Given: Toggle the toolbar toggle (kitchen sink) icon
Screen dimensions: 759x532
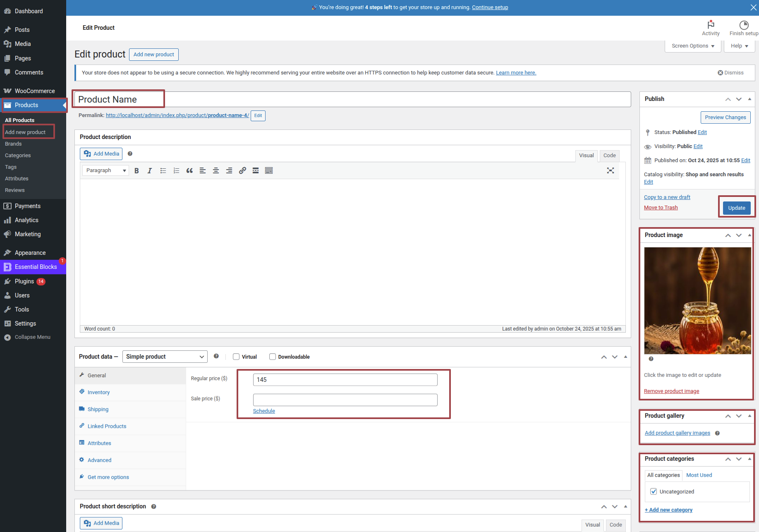Looking at the screenshot, I should coord(269,170).
